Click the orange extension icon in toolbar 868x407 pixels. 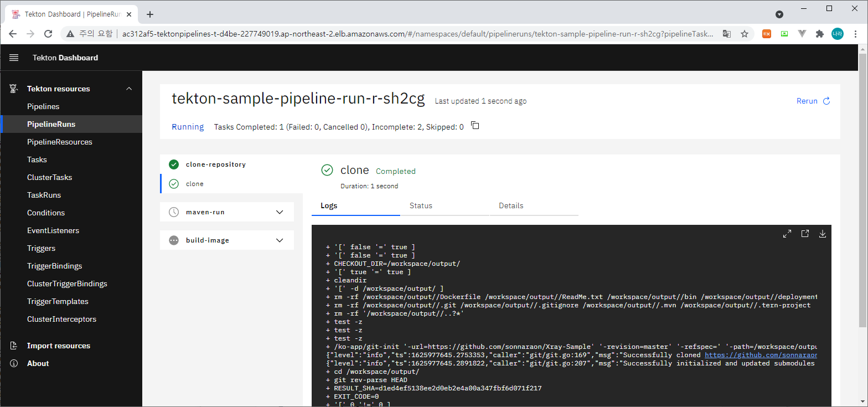tap(767, 34)
